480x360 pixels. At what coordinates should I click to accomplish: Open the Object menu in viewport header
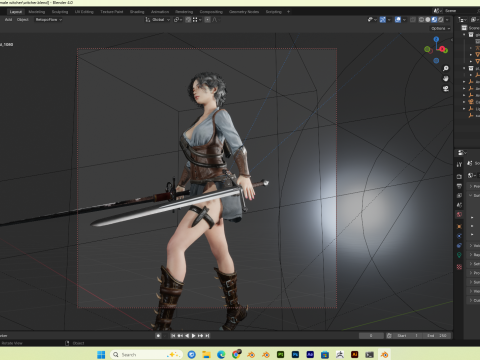pos(23,20)
